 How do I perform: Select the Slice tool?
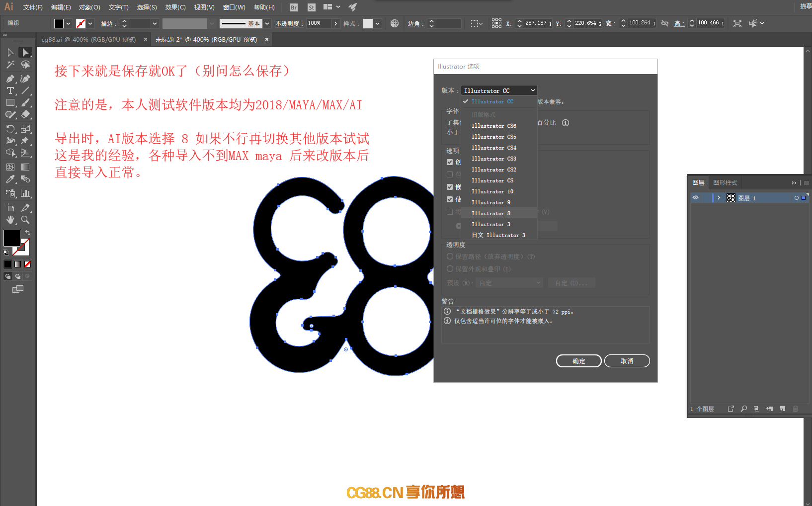[x=25, y=208]
